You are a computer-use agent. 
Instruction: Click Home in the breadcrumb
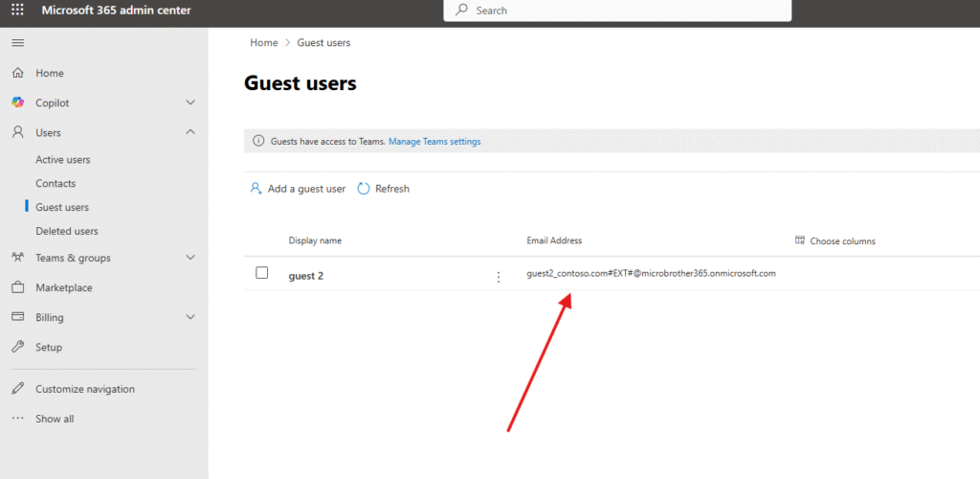[263, 43]
